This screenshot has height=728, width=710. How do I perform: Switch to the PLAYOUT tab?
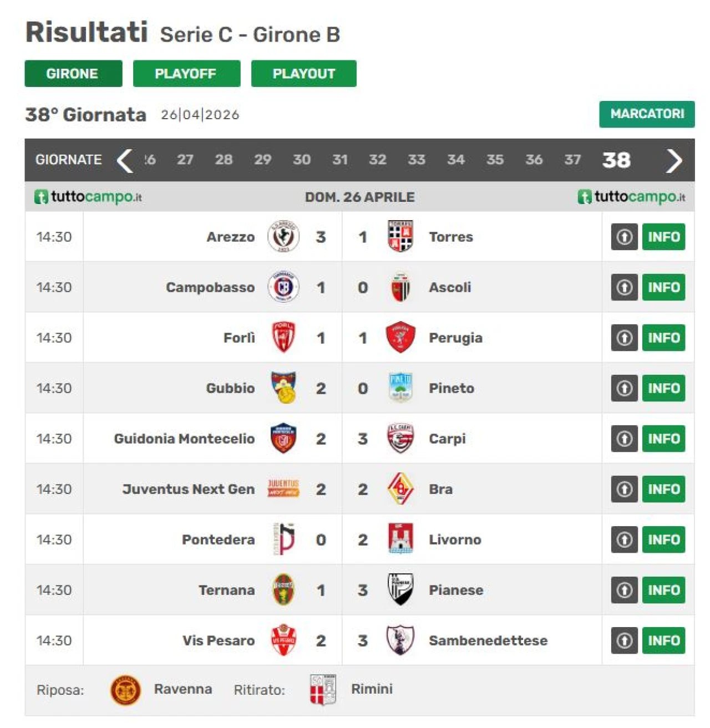tap(303, 74)
